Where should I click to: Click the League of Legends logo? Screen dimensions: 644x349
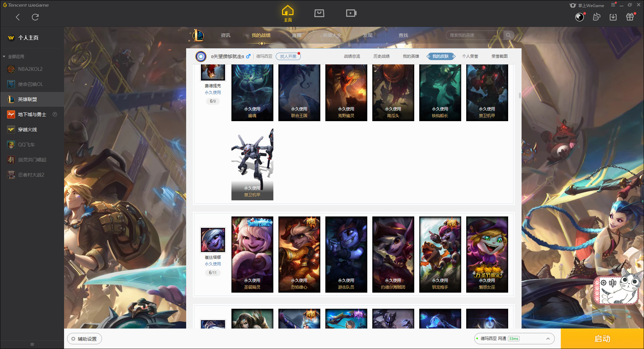click(x=199, y=35)
